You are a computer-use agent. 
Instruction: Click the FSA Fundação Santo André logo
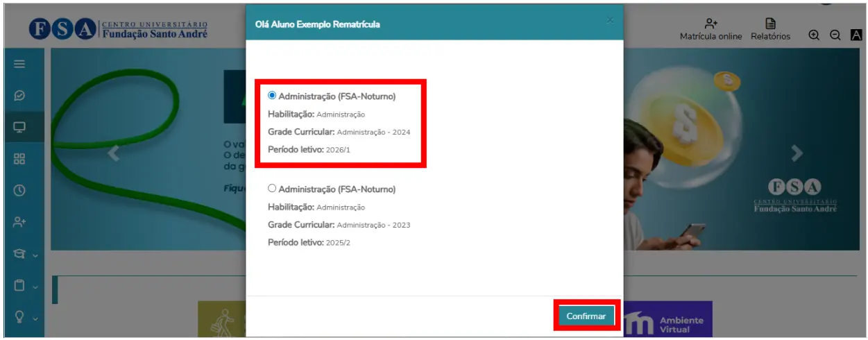pyautogui.click(x=118, y=31)
